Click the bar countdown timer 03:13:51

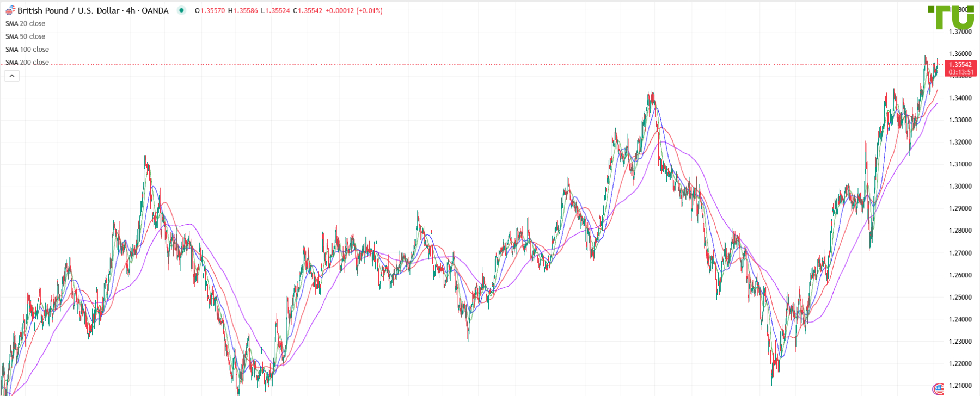pos(960,72)
